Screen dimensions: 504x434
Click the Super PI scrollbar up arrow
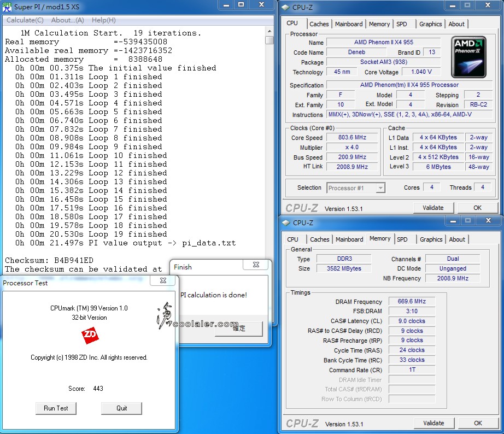tap(269, 32)
